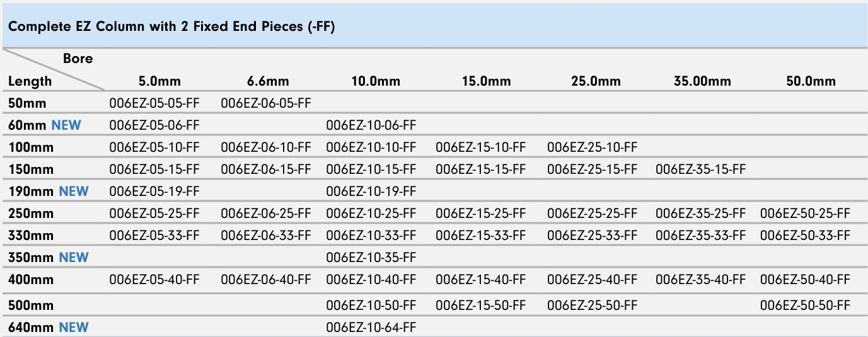868x337 pixels.
Task: Choose part 006EZ-15-33-FF
Action: [x=480, y=236]
